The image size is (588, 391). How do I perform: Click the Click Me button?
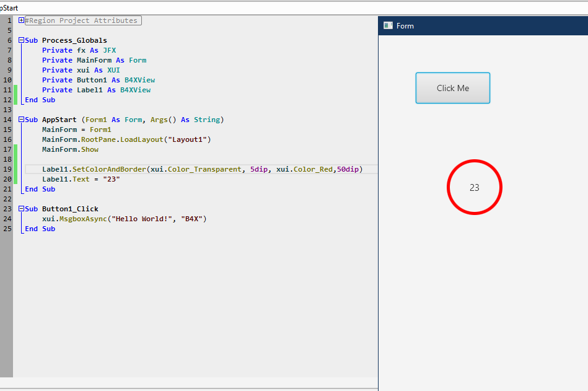click(x=453, y=88)
